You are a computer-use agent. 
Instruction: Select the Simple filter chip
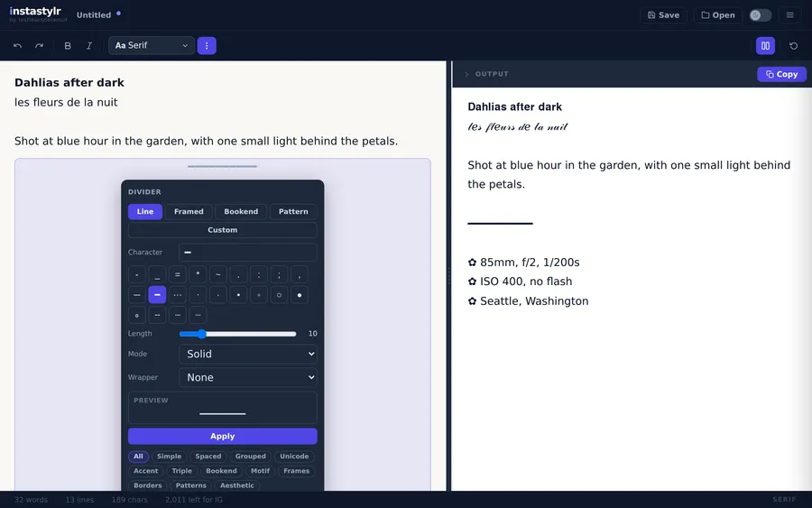169,457
